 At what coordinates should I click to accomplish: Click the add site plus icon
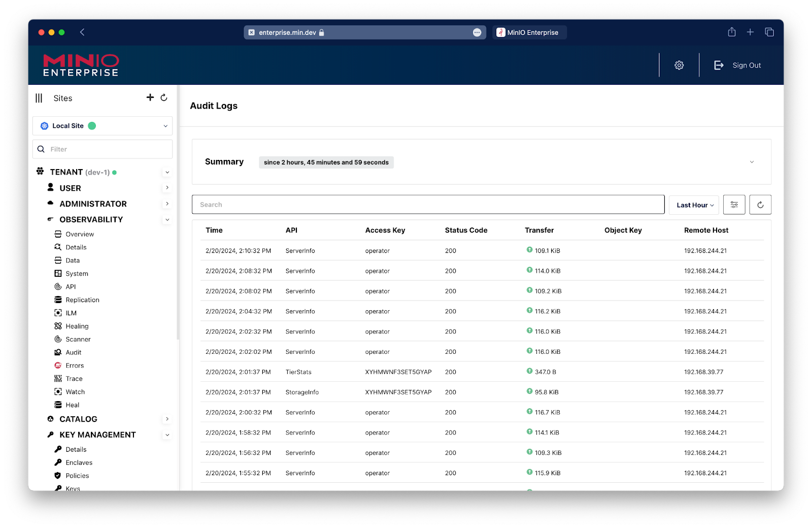pyautogui.click(x=150, y=97)
